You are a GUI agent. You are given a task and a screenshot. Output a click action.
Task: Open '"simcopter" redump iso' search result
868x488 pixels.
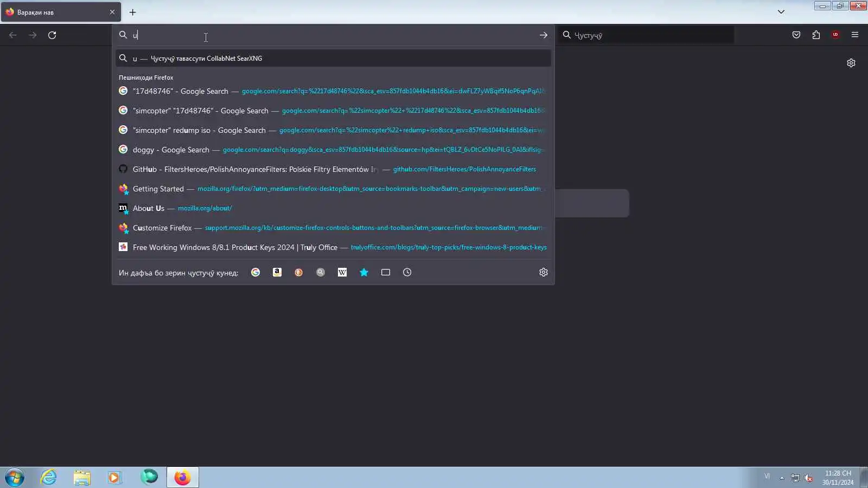[333, 130]
